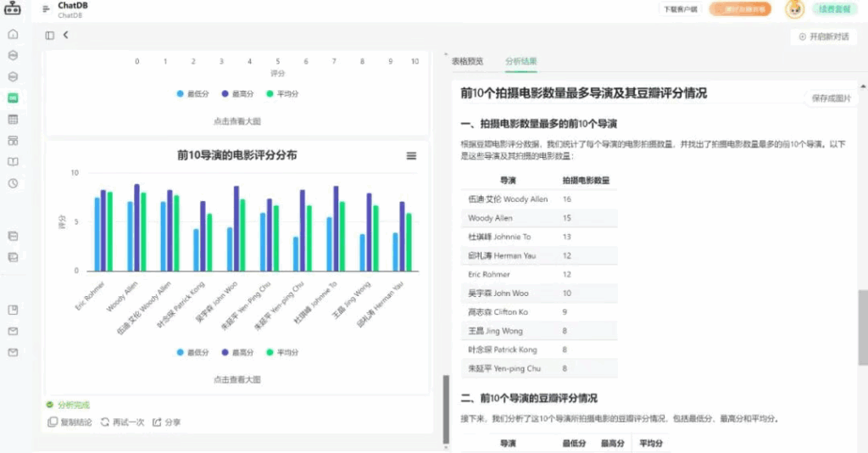Click the 保存成图片 button

[x=830, y=98]
